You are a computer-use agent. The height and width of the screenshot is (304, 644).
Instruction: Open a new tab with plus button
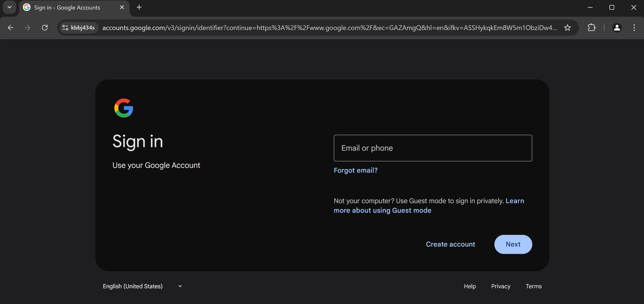(x=139, y=7)
